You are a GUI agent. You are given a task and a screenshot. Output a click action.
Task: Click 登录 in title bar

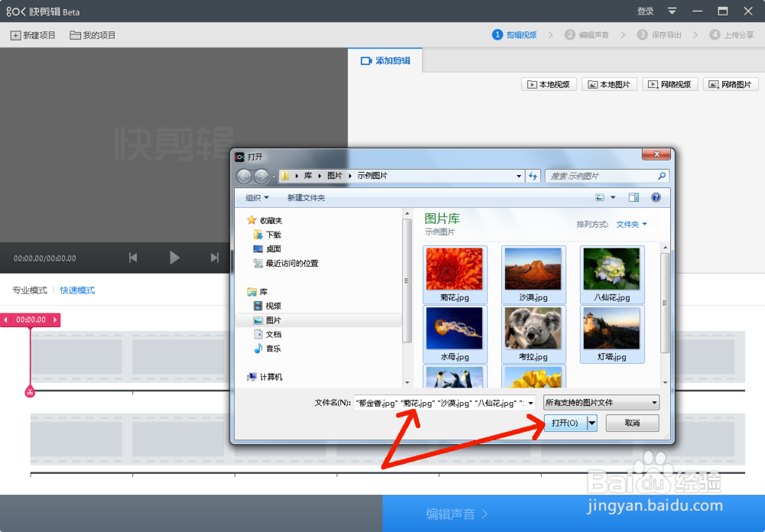click(645, 11)
